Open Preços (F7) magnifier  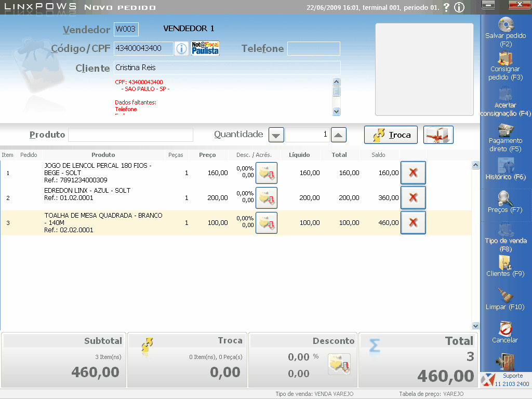tap(505, 198)
